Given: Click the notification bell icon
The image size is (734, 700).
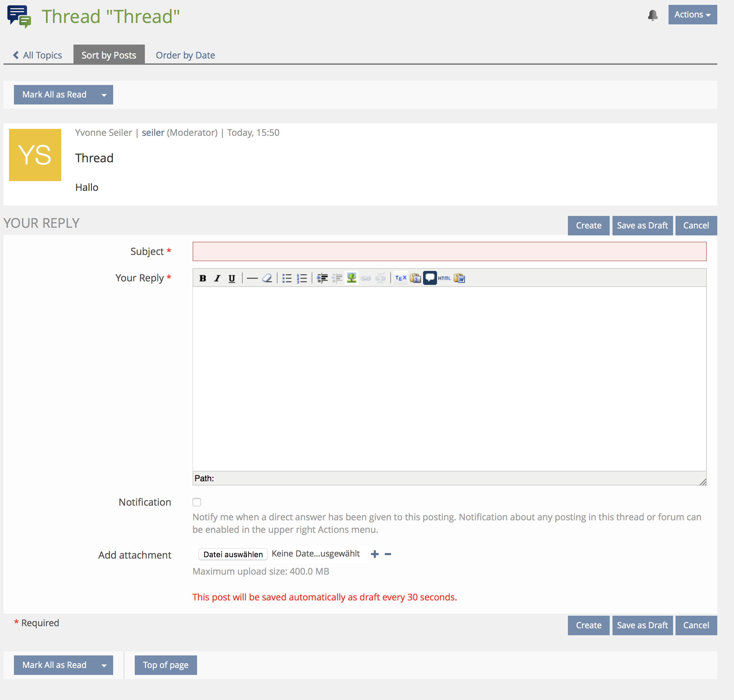Looking at the screenshot, I should 652,15.
